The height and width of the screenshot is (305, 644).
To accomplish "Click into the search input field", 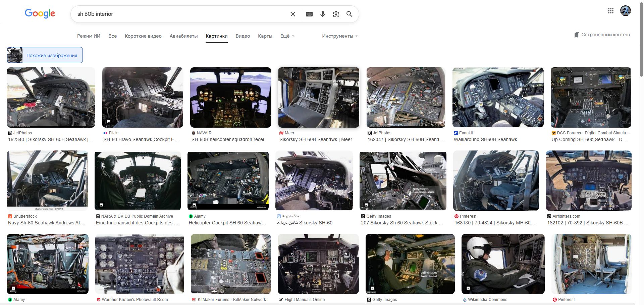I will pyautogui.click(x=181, y=14).
